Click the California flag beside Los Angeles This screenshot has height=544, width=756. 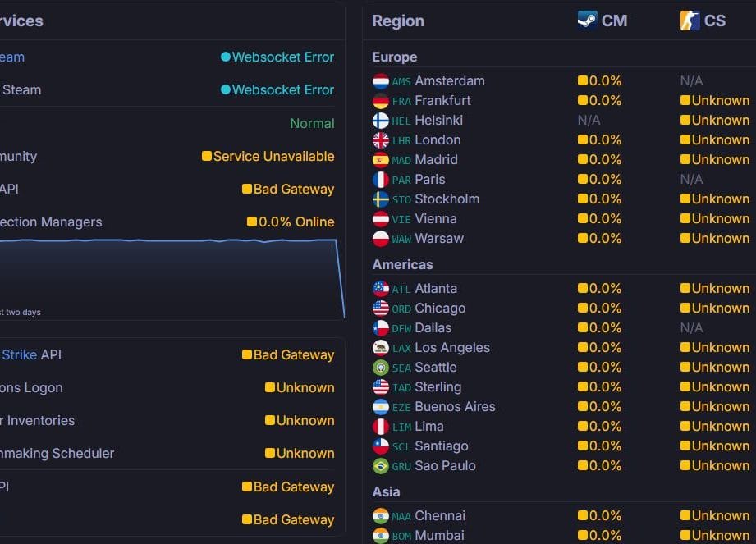[380, 347]
